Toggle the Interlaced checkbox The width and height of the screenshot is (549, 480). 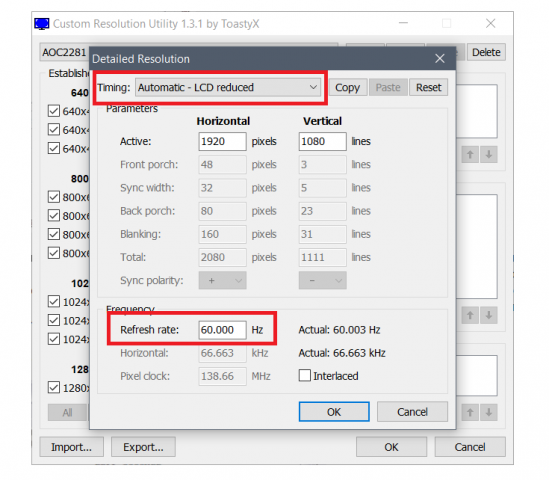(305, 376)
